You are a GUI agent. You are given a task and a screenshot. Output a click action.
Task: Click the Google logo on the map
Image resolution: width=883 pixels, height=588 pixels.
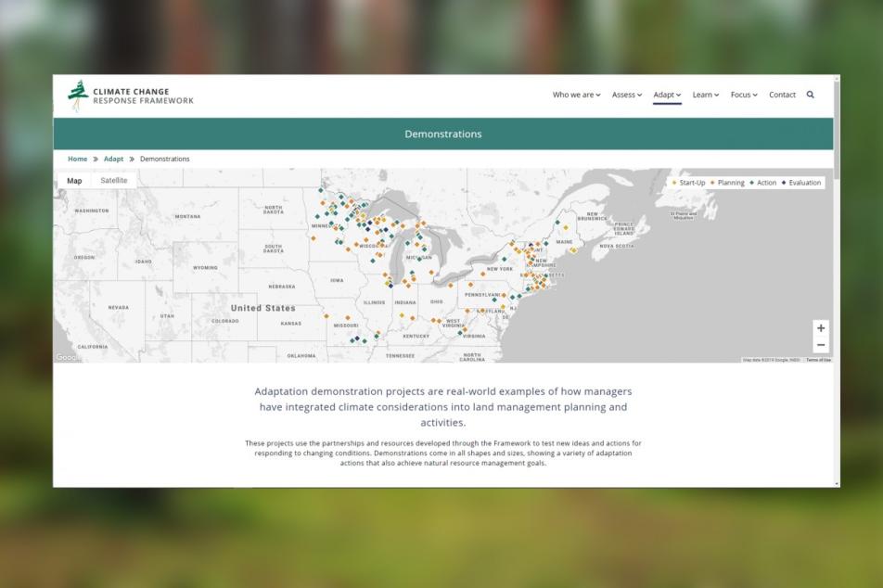(x=67, y=357)
